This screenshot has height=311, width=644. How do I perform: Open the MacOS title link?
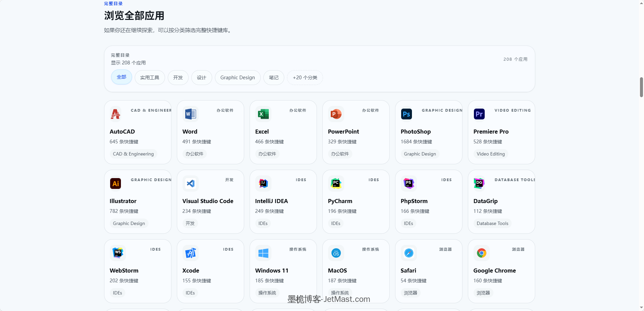pos(337,271)
